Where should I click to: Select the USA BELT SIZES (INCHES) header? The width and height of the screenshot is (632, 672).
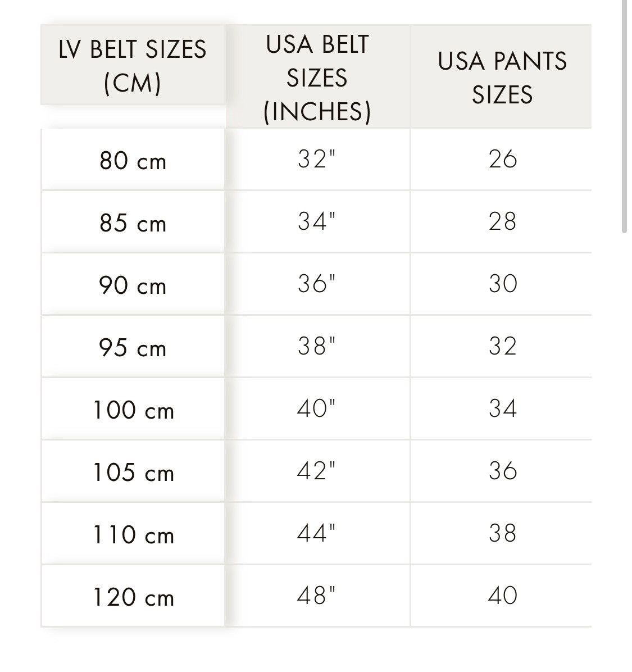(317, 76)
